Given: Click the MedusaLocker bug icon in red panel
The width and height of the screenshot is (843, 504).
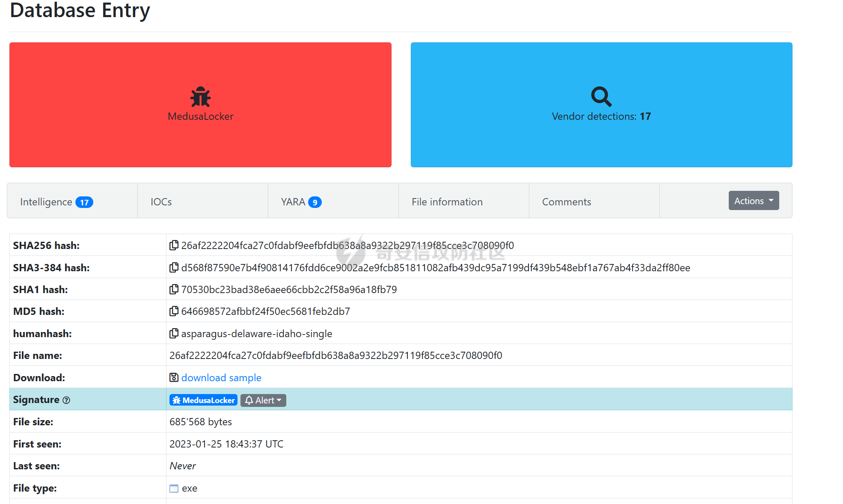Looking at the screenshot, I should click(200, 97).
